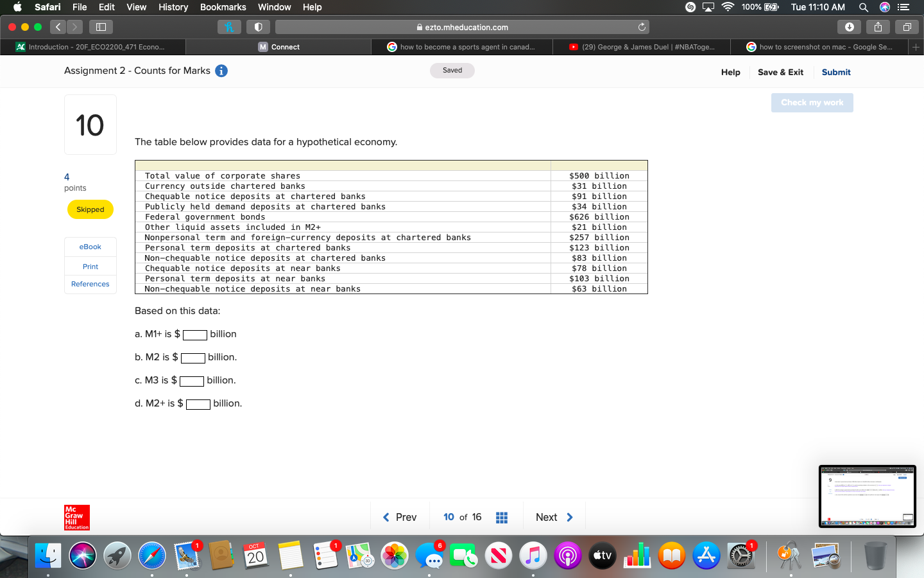
Task: Click the privacy shield icon in Safari toolbar
Action: click(x=259, y=26)
